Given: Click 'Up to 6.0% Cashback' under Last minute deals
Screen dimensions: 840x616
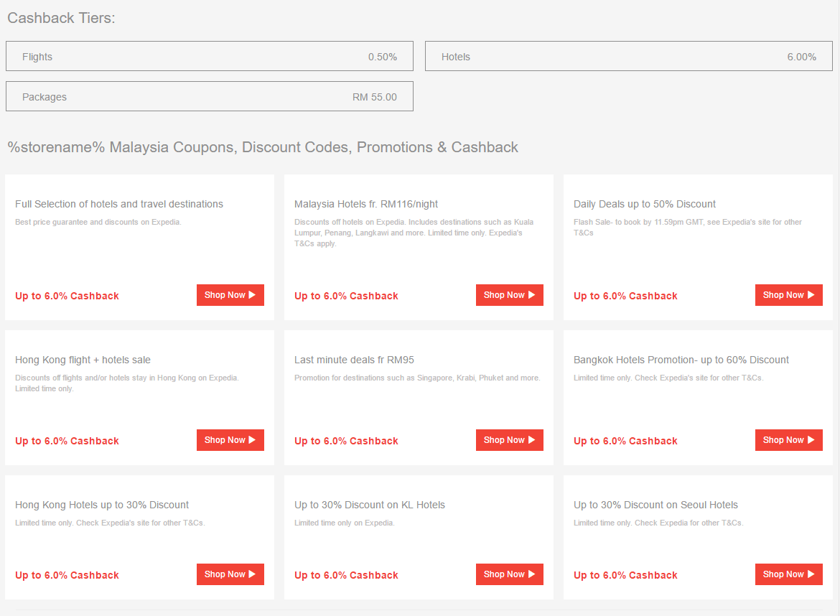Looking at the screenshot, I should point(346,442).
